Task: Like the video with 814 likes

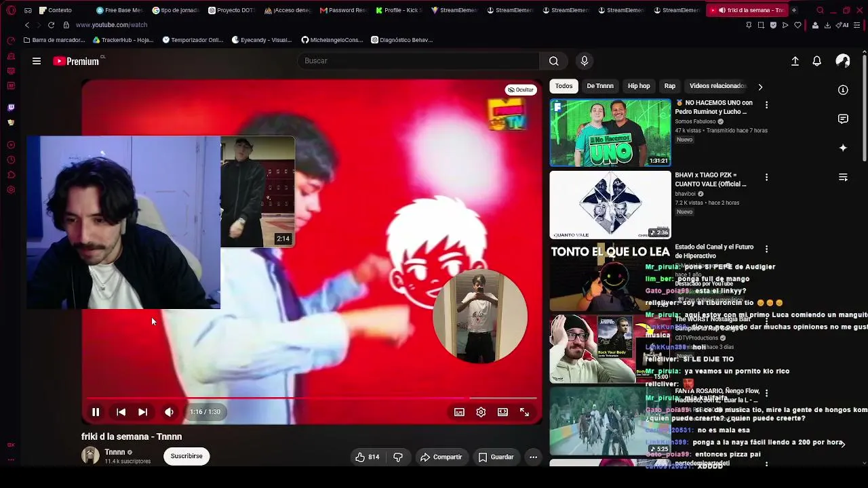Action: point(367,457)
